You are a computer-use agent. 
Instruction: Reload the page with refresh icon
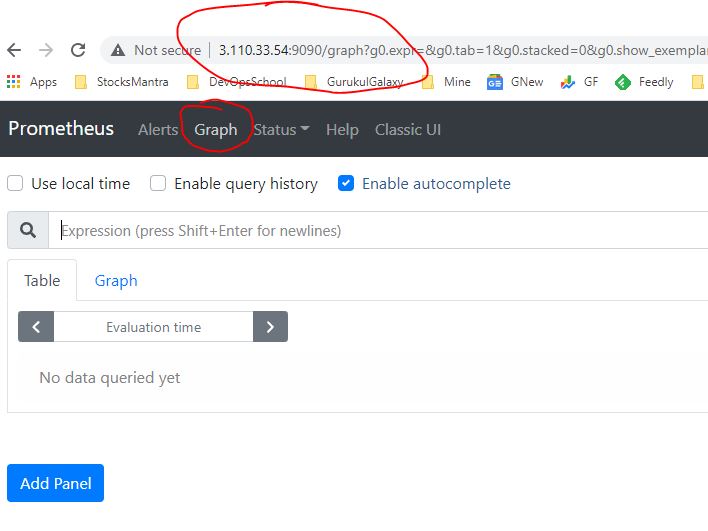[x=78, y=50]
